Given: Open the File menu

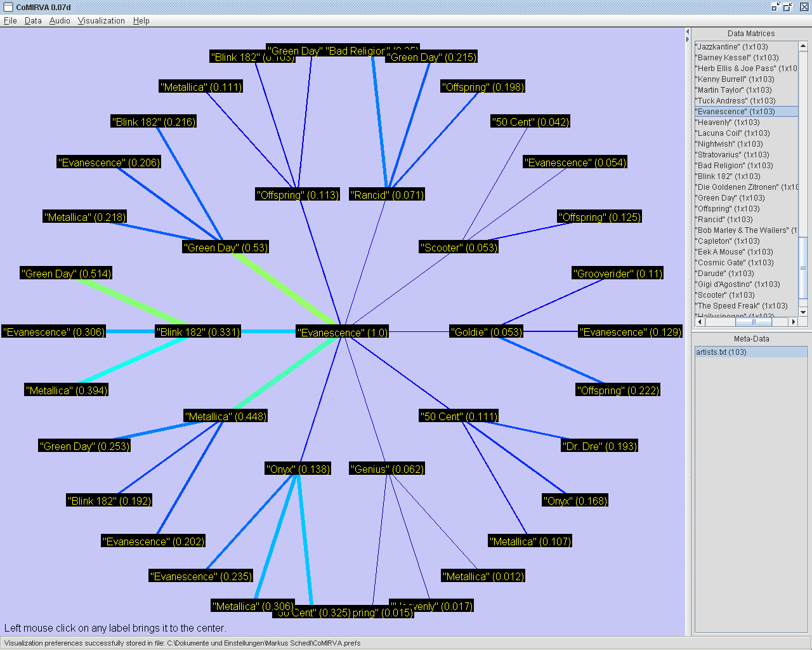Looking at the screenshot, I should click(10, 20).
